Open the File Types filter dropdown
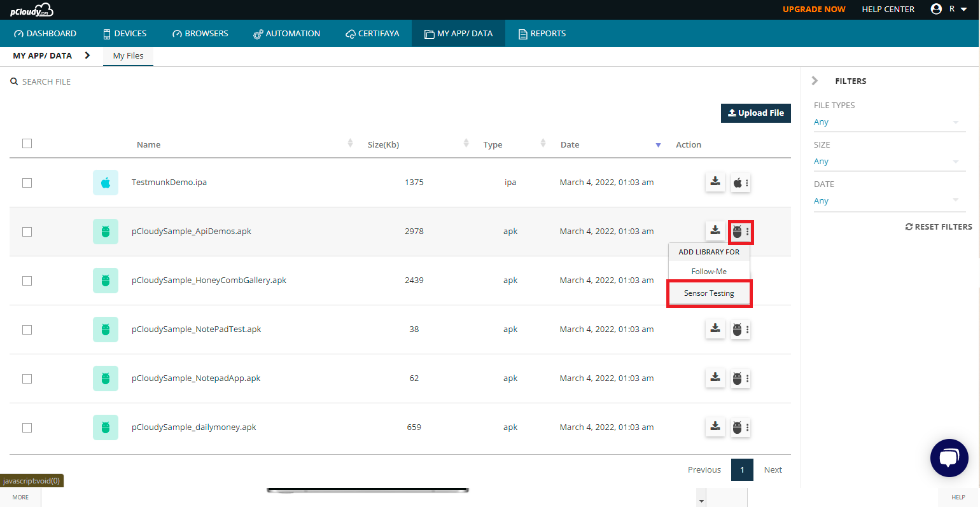 click(x=890, y=122)
